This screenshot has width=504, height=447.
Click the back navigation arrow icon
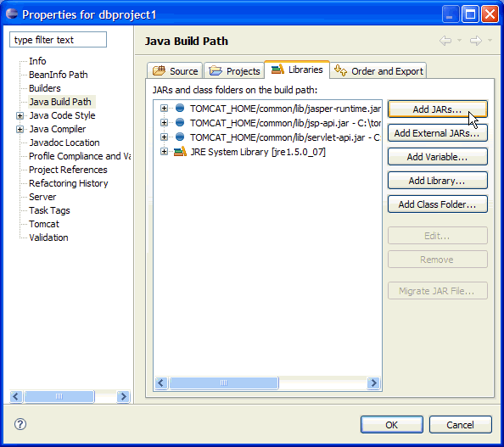(445, 41)
